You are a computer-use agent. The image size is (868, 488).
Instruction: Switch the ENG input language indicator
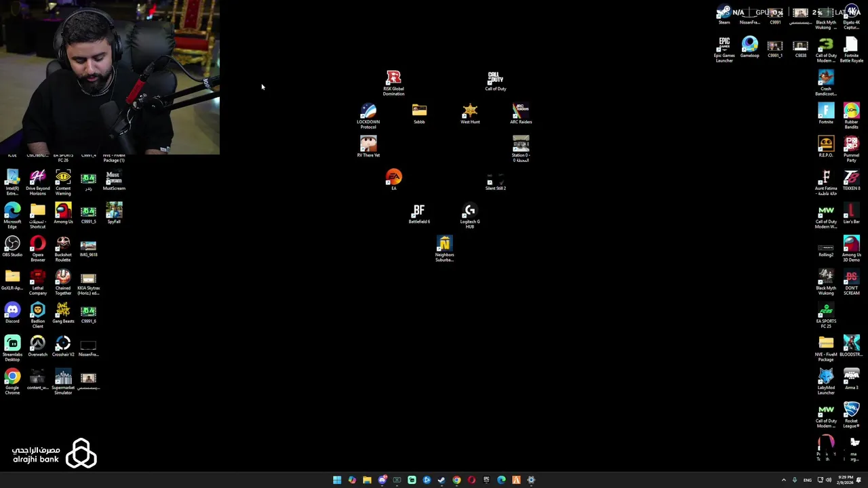coord(807,480)
